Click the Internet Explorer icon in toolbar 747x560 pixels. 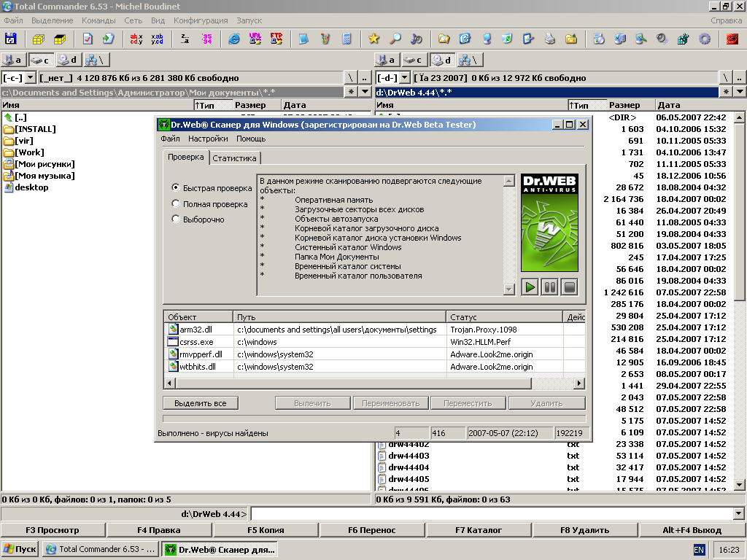click(234, 39)
